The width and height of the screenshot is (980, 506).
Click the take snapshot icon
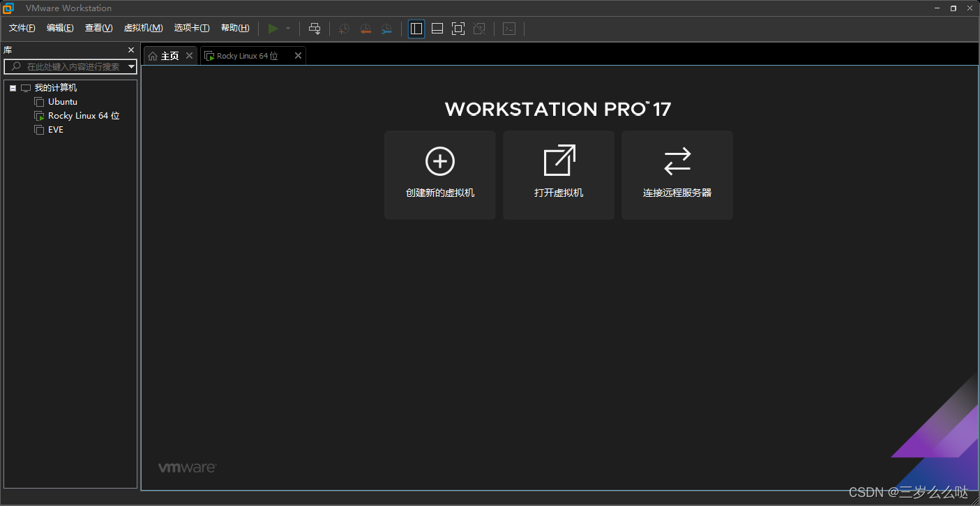pos(344,29)
